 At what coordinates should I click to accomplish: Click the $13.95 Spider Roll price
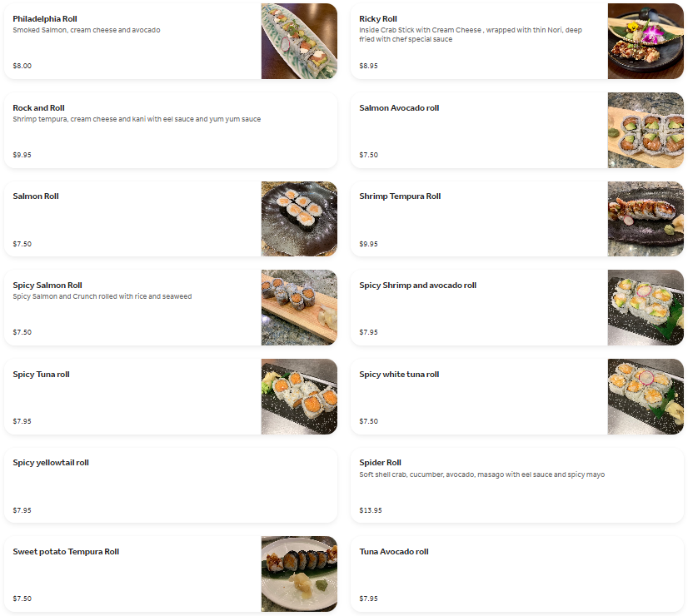click(371, 510)
